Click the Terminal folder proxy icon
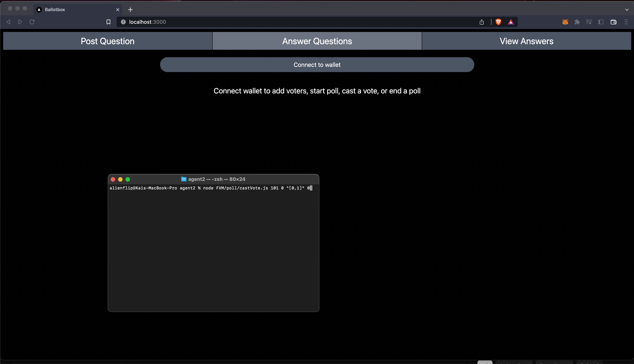 [184, 179]
